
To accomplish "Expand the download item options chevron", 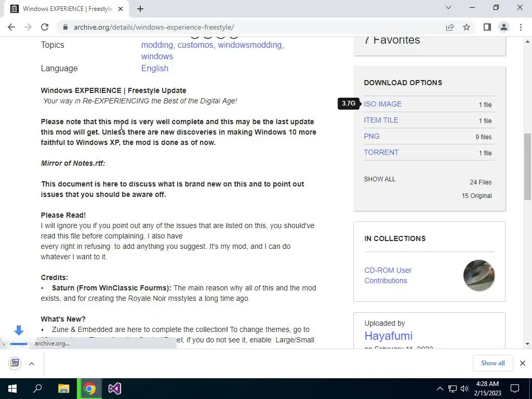I will (32, 364).
